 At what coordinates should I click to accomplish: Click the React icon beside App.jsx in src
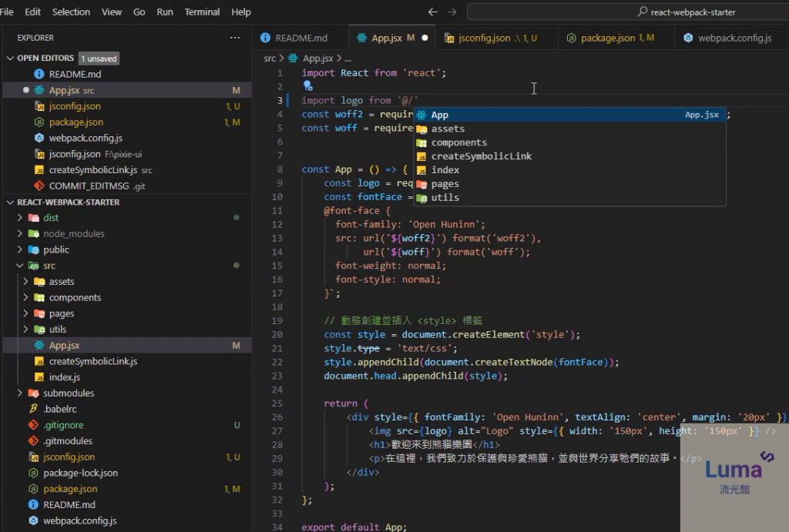pos(39,346)
